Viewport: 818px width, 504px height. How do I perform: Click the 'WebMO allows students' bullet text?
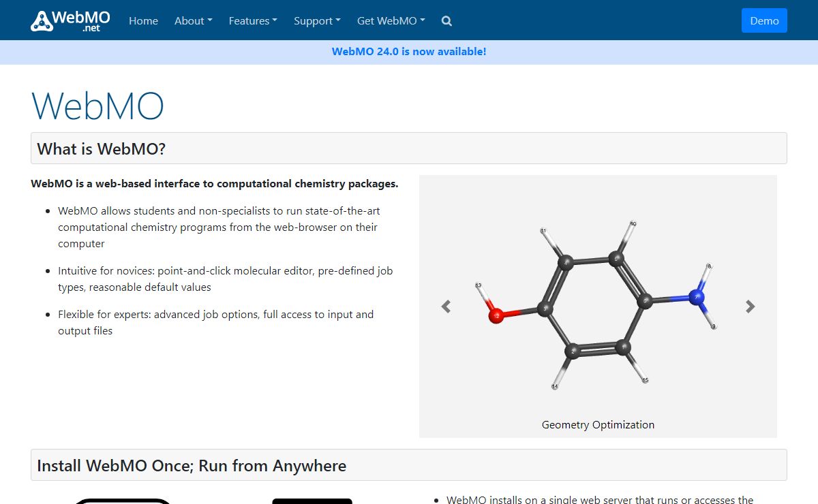pos(218,227)
